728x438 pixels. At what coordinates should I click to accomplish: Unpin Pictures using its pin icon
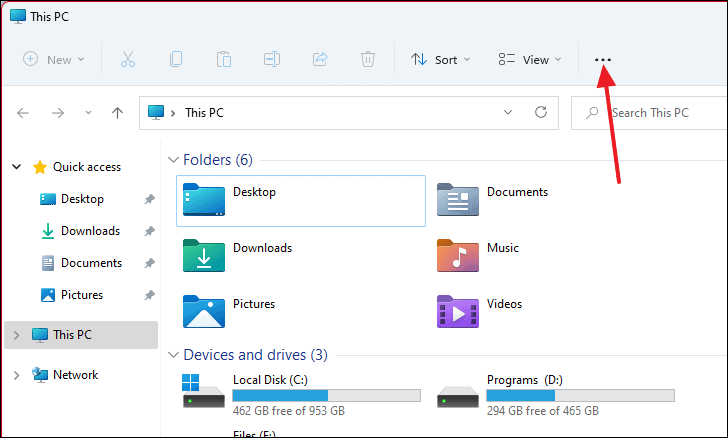coord(149,295)
